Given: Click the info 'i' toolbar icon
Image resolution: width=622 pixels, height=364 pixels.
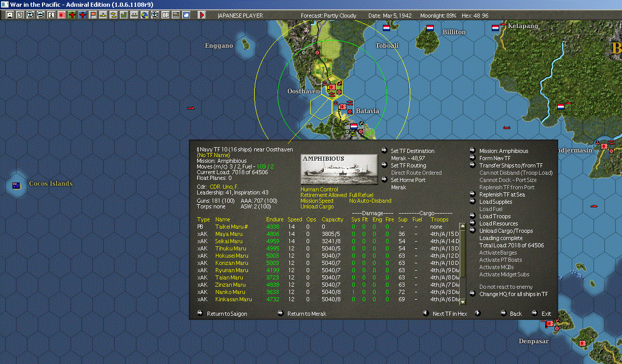Looking at the screenshot, I should tap(51, 15).
